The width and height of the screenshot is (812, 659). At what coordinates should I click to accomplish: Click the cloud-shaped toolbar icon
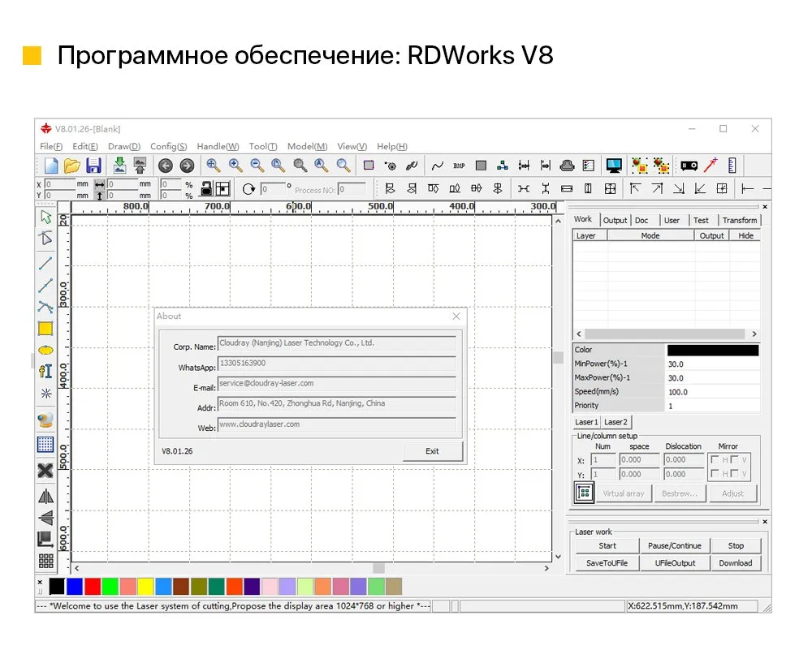[x=567, y=166]
